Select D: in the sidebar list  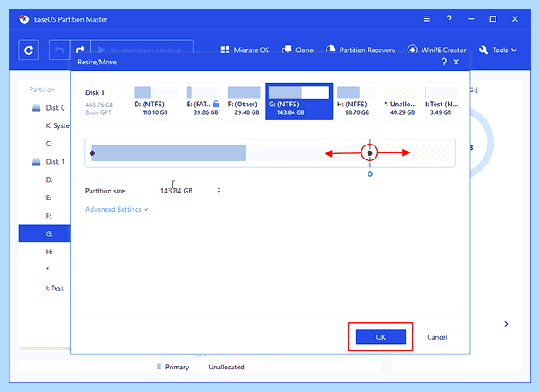click(50, 179)
